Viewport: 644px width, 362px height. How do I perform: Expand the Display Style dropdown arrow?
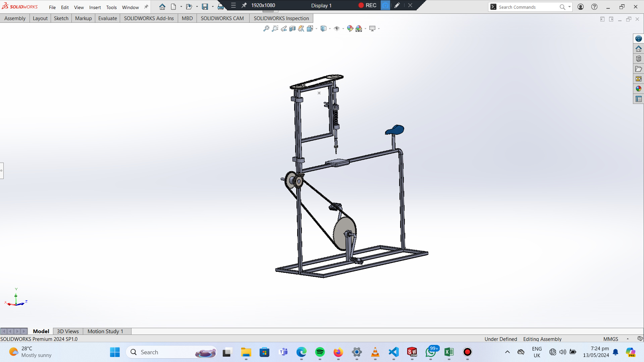click(x=330, y=29)
